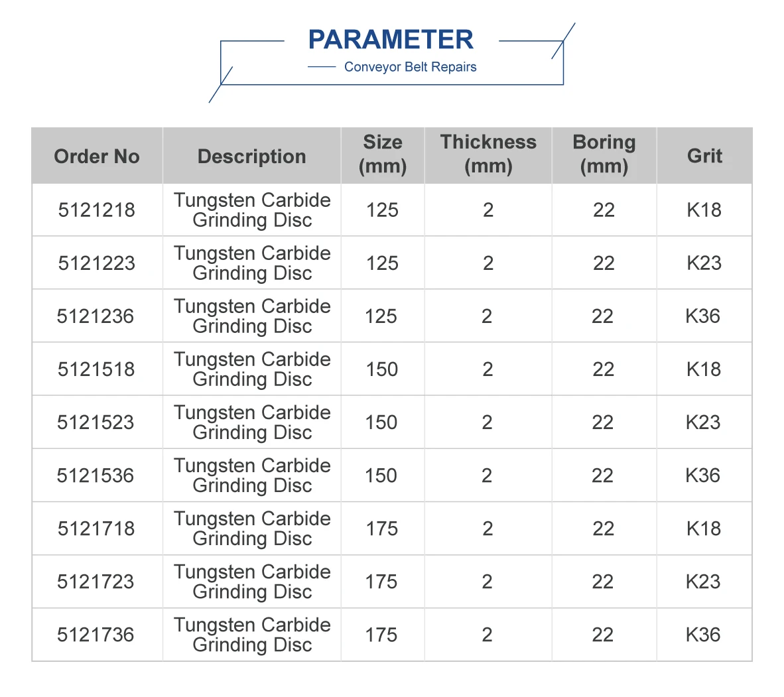Select the Description column header
The width and height of the screenshot is (784, 697).
(x=252, y=156)
